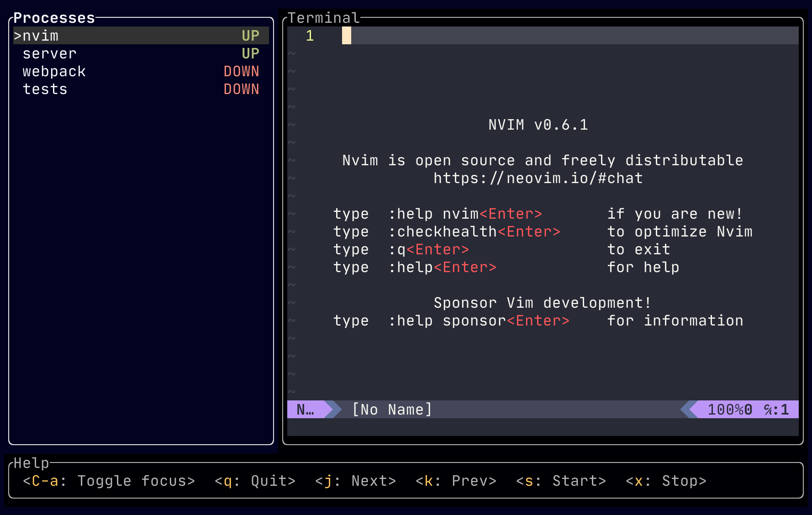This screenshot has height=515, width=812.
Task: Click the Terminal panel title
Action: coord(324,18)
